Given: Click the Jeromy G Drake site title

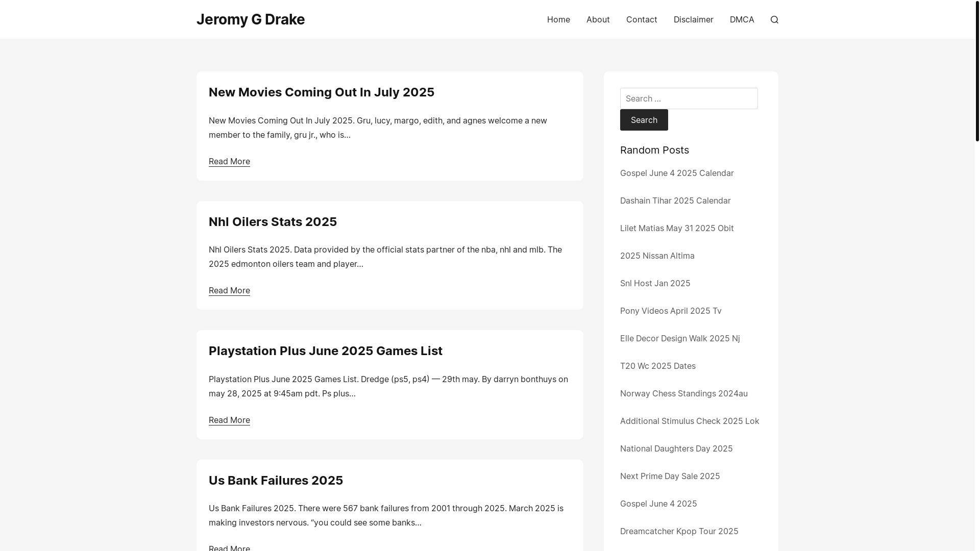Looking at the screenshot, I should pyautogui.click(x=251, y=19).
